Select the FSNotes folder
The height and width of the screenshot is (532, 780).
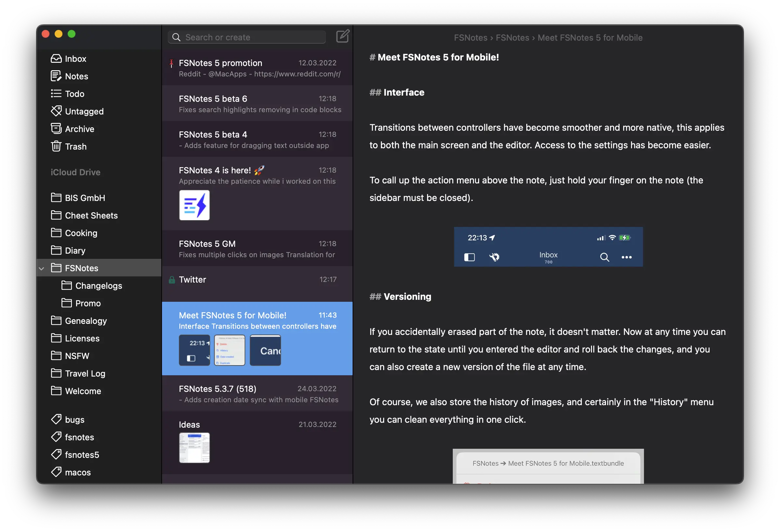click(99, 268)
